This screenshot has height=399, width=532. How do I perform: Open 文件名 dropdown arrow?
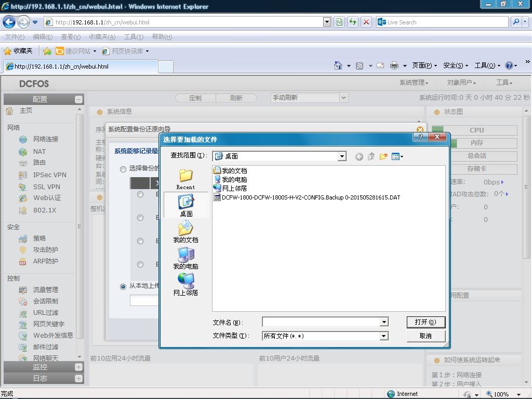[384, 322]
